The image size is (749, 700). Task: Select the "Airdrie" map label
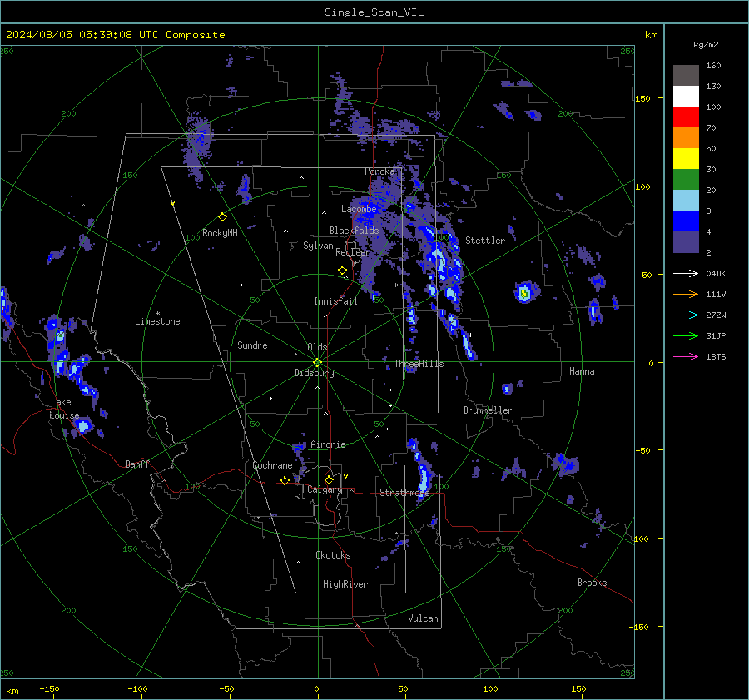328,444
